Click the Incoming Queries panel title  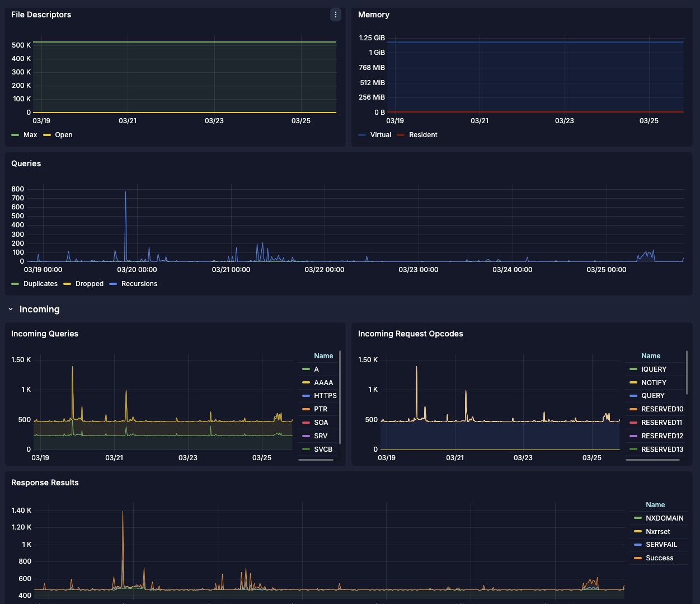(x=45, y=334)
